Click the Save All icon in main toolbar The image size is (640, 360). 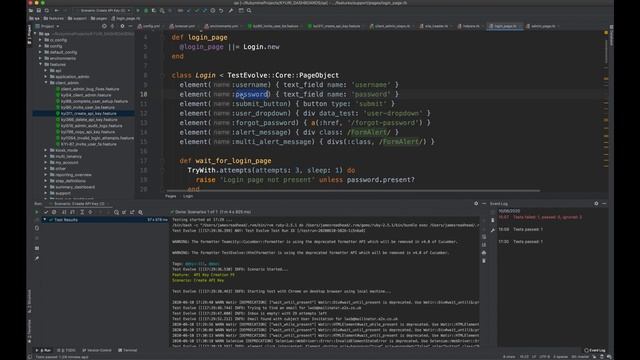pos(38,11)
